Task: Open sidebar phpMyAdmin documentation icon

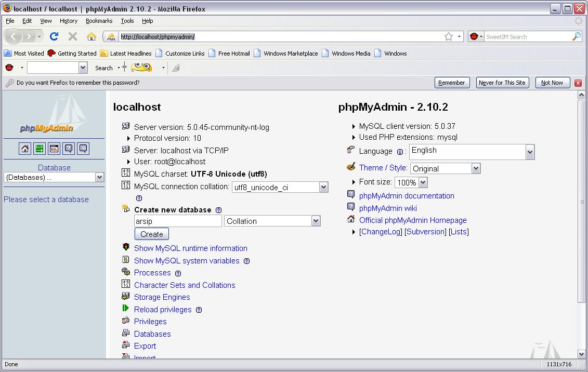Action: pyautogui.click(x=69, y=149)
